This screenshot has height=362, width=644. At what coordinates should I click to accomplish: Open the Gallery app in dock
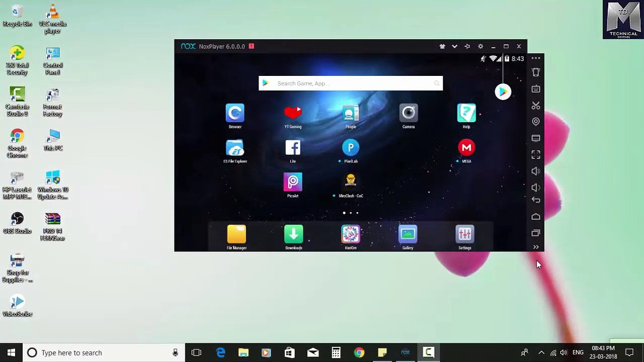[408, 234]
